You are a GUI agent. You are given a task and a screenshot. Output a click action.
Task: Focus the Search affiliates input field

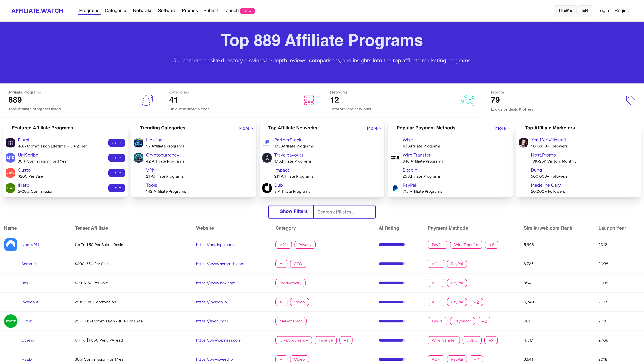point(344,212)
